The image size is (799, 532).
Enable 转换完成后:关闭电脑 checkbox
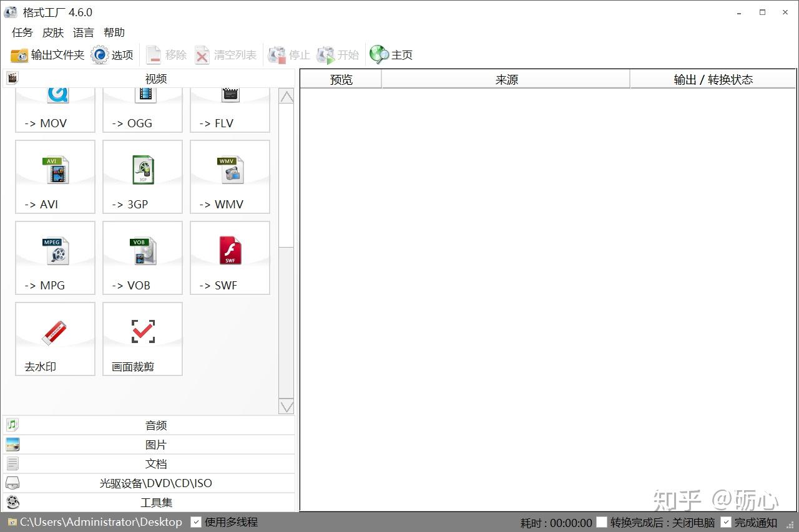602,522
